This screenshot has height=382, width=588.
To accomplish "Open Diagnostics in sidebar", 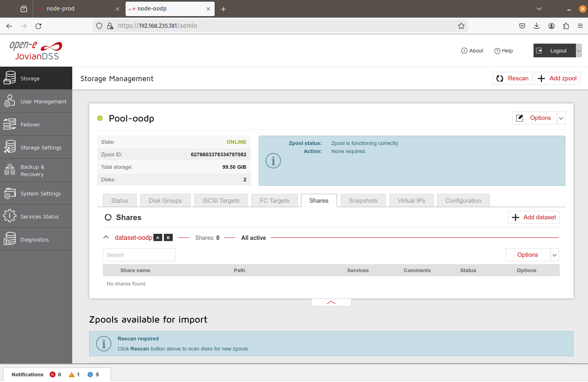I will (36, 239).
